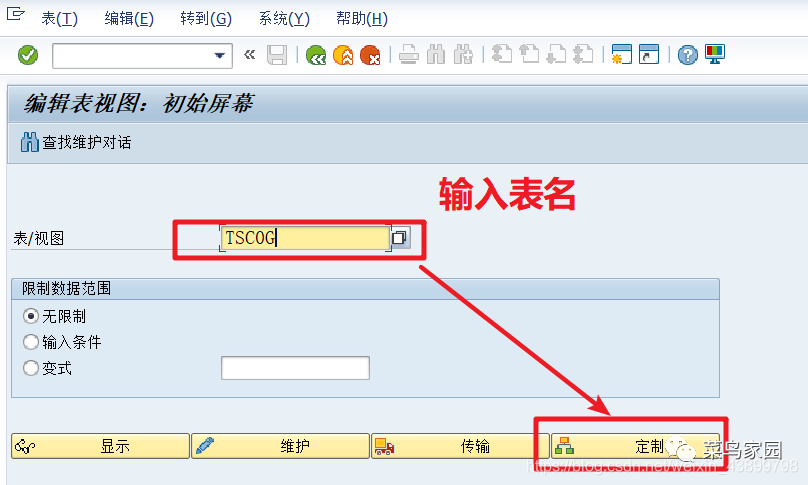Click the Find Next binoculars icon
808x485 pixels.
[463, 55]
